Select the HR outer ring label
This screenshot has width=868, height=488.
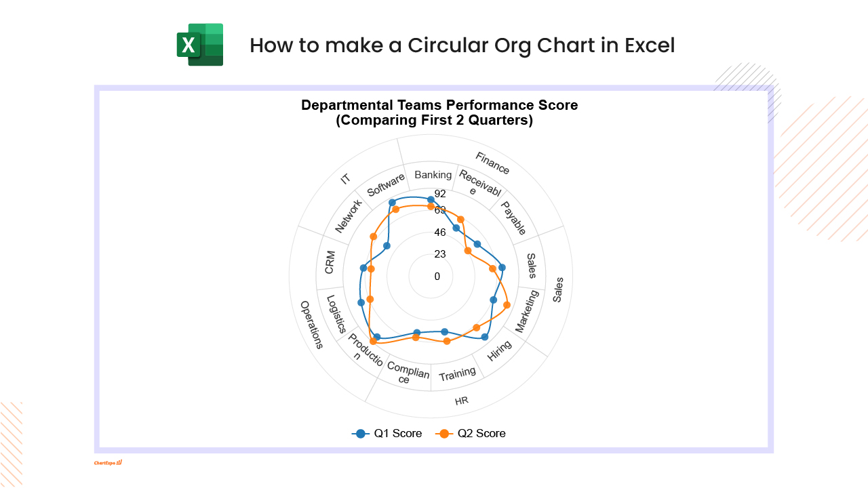[x=462, y=401]
